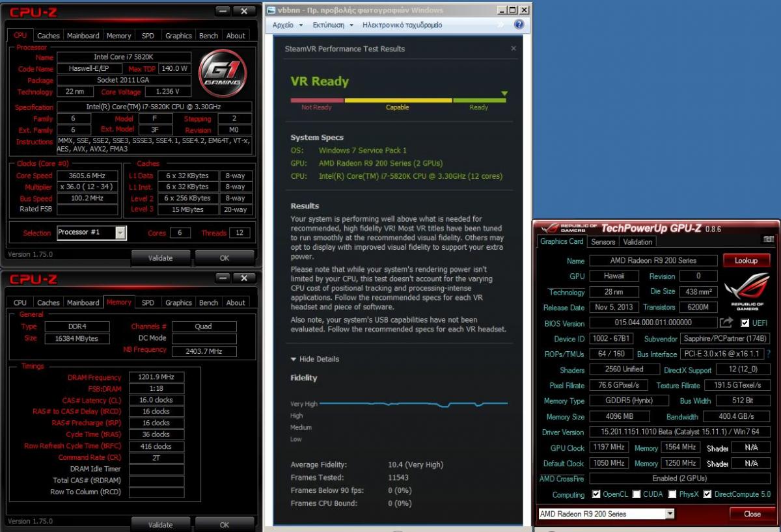Select the Graphics Card tab in GPU-Z
781x532 pixels.
pos(562,241)
